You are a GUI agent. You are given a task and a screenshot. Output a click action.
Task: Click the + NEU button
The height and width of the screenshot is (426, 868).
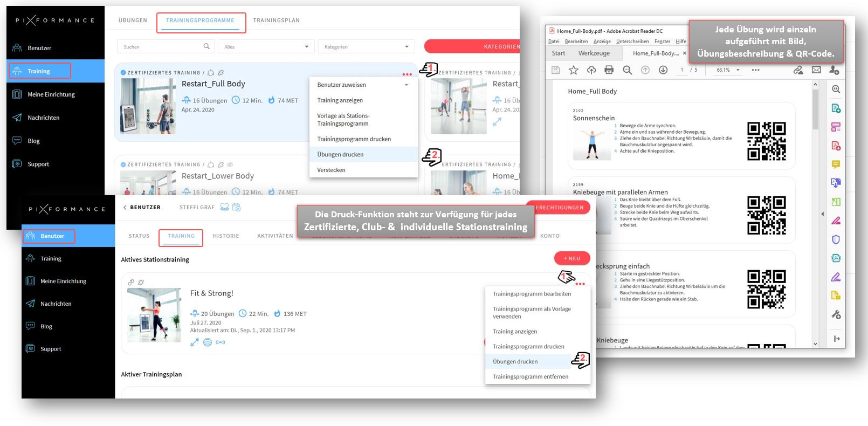[572, 258]
